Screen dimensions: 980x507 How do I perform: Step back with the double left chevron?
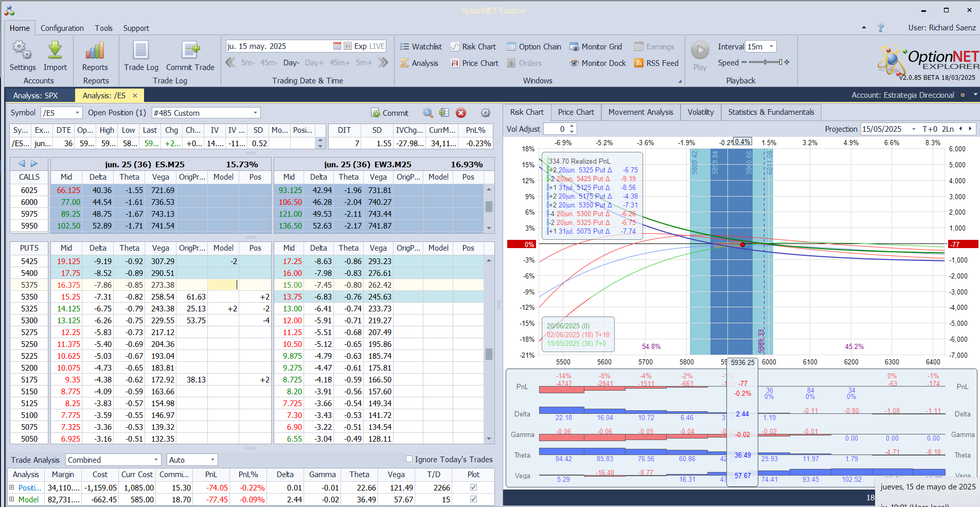pos(230,63)
